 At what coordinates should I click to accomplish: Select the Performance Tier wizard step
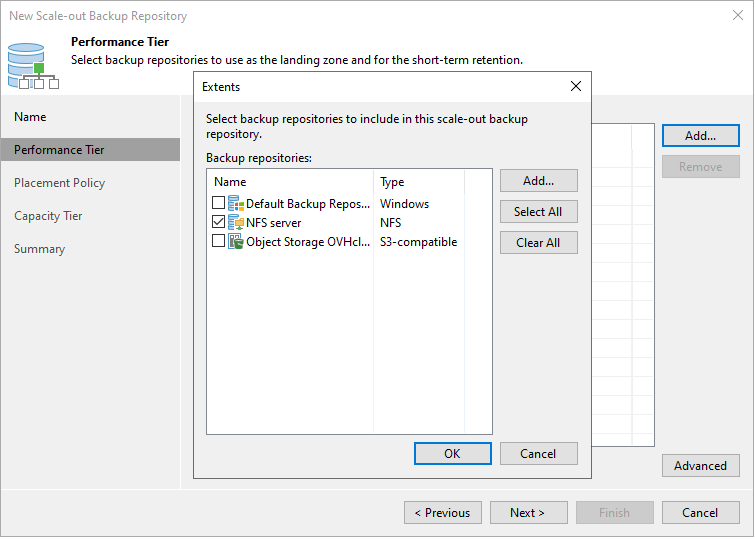(x=59, y=150)
